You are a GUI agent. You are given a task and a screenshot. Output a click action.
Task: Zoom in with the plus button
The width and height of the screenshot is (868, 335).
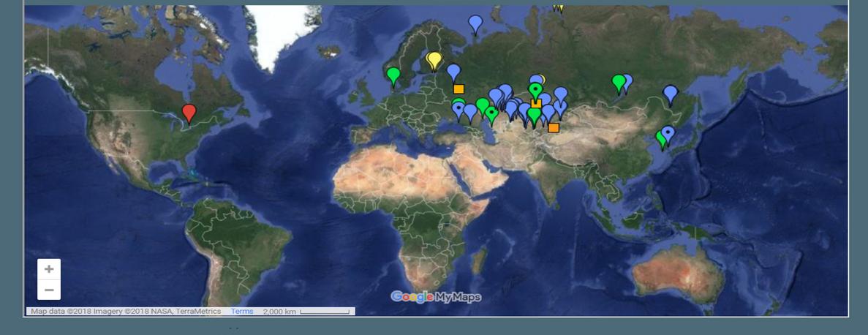[49, 269]
